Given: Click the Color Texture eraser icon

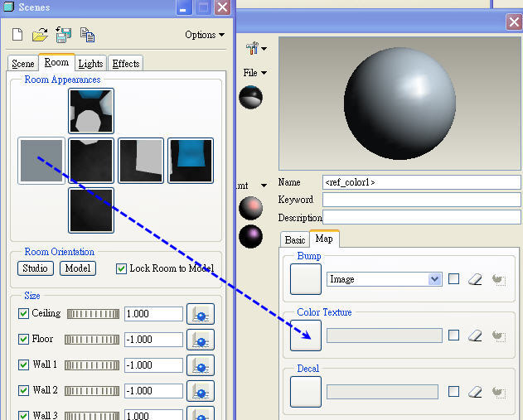Looking at the screenshot, I should (x=475, y=336).
